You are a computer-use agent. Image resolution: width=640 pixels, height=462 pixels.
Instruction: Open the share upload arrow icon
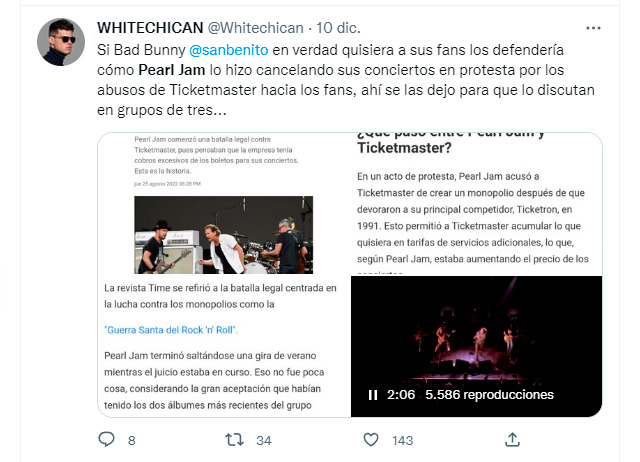tap(512, 440)
